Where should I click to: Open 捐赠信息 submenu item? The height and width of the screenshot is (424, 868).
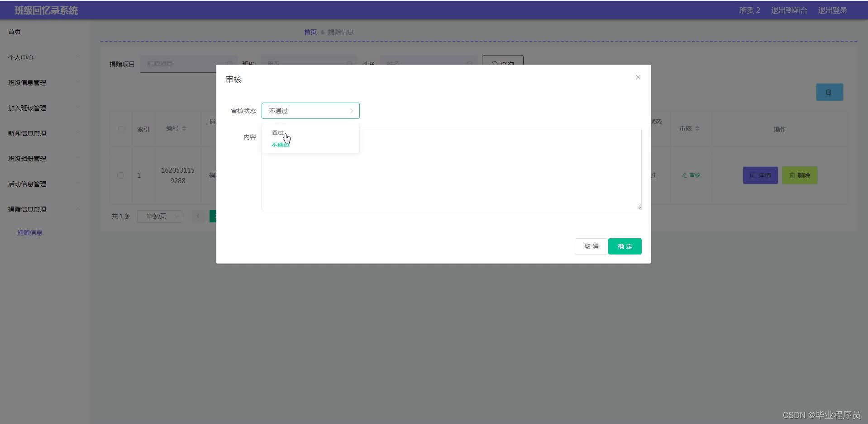[30, 233]
